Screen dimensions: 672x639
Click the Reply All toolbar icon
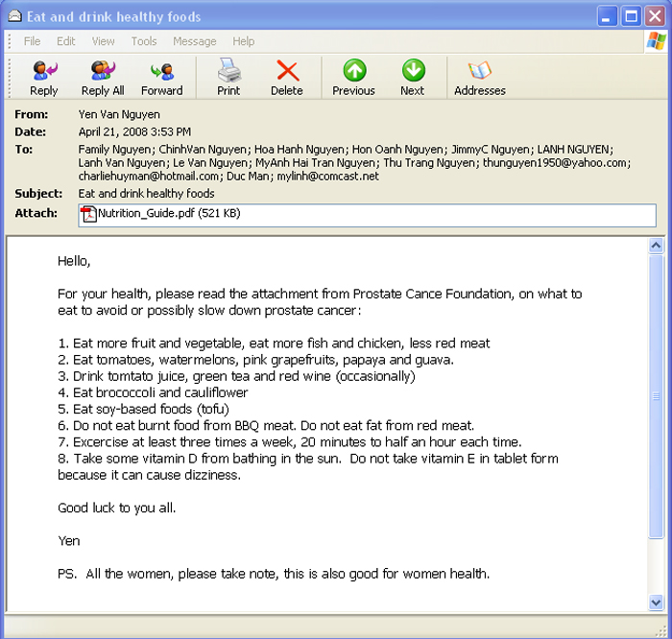click(103, 78)
